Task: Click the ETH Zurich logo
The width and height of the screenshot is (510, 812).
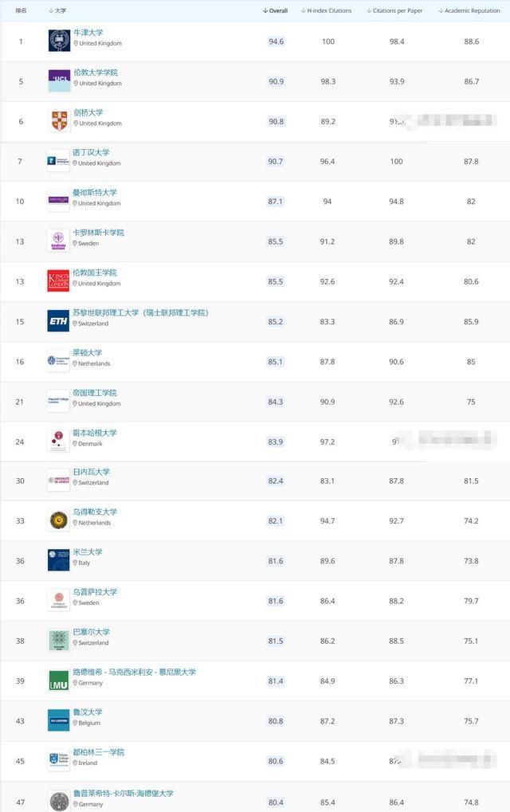Action: tap(58, 321)
